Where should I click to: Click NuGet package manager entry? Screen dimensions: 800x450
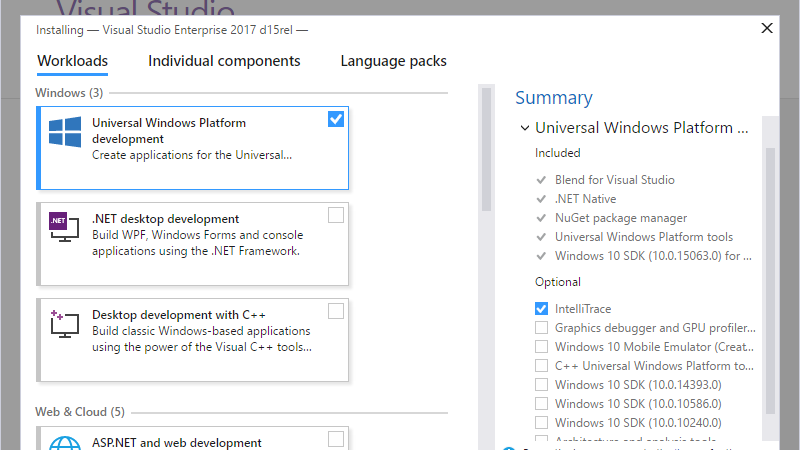pos(620,218)
